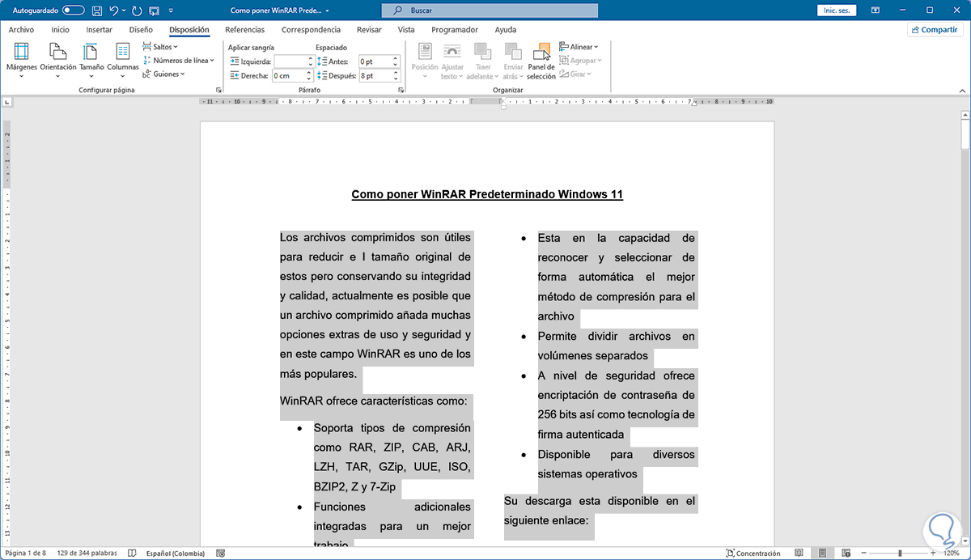Adjust Después spacing stepper
The image size is (971, 560).
click(x=396, y=75)
